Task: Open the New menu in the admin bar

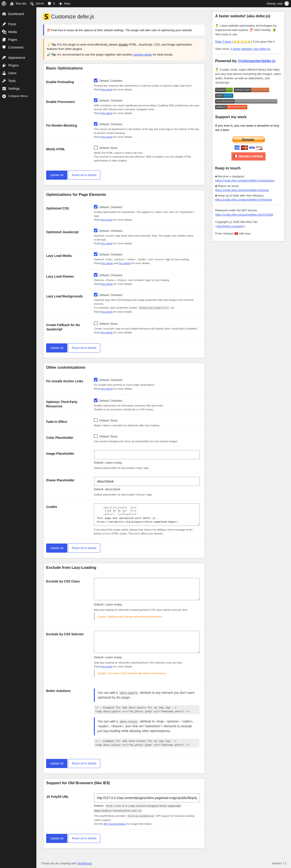Action: 64,4
